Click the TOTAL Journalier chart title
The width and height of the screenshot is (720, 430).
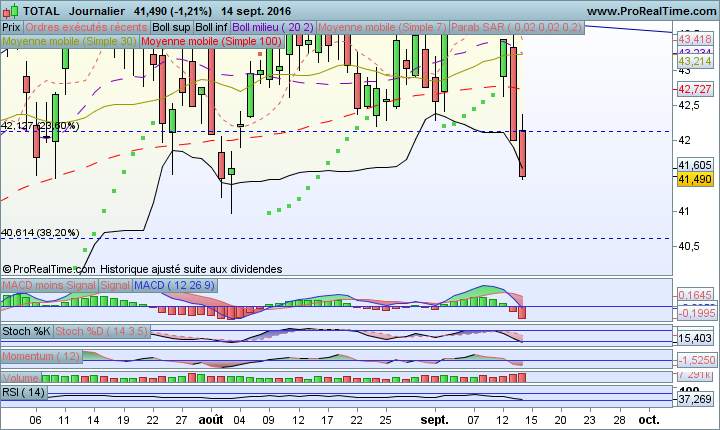73,11
